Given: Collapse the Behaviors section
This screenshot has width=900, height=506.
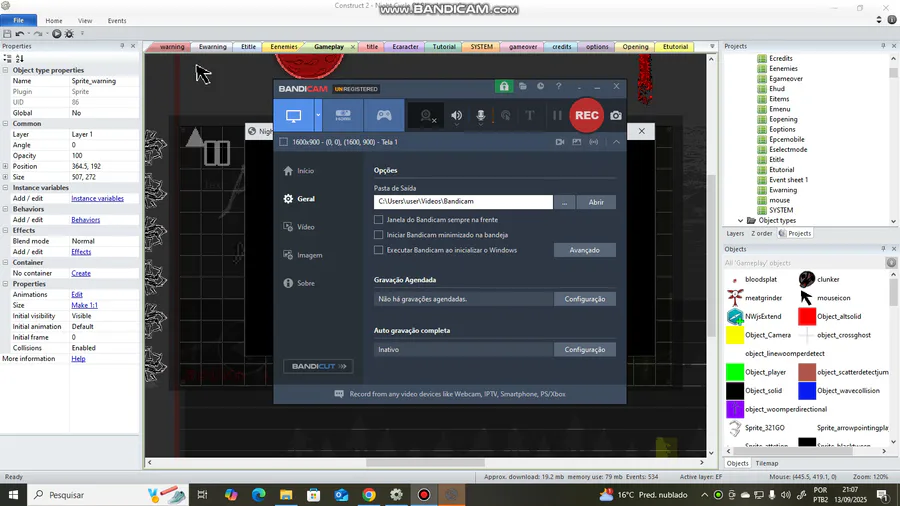Looking at the screenshot, I should tap(5, 209).
